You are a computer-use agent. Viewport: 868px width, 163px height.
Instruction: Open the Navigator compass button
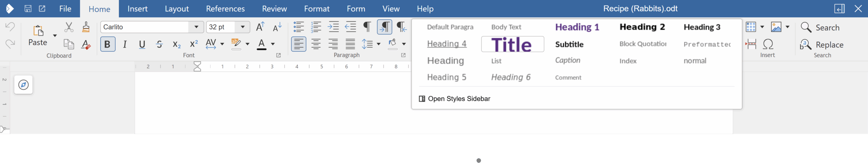23,85
